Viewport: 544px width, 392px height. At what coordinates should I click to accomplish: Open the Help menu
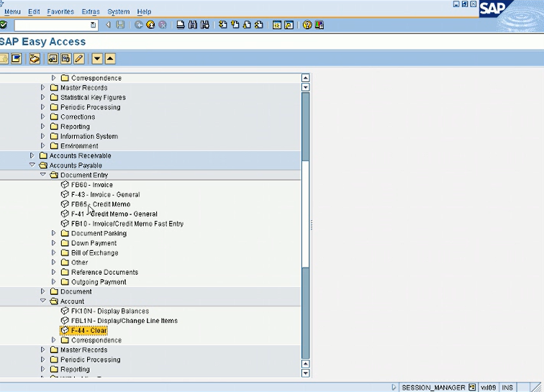(144, 12)
